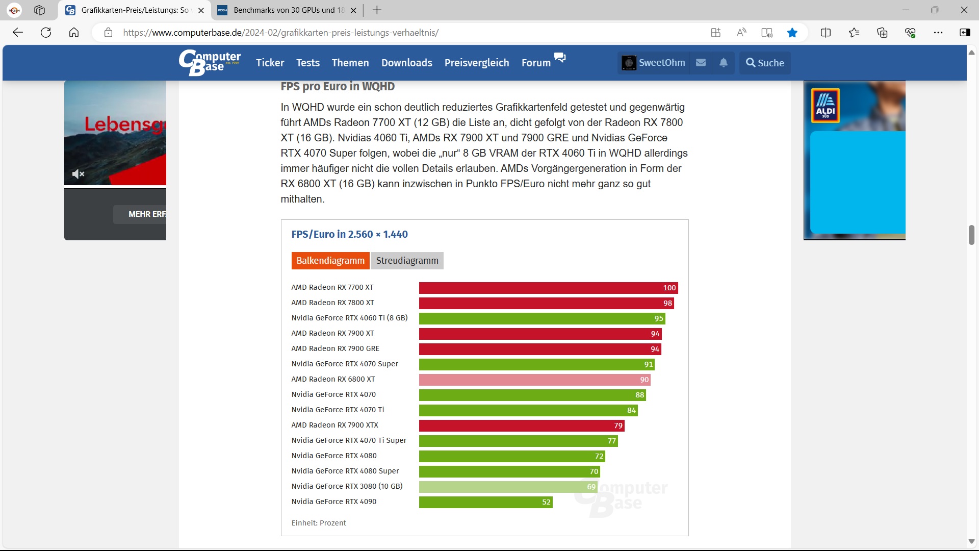
Task: Click the AMD Radeon RX 7700 XT bar
Action: (x=548, y=288)
